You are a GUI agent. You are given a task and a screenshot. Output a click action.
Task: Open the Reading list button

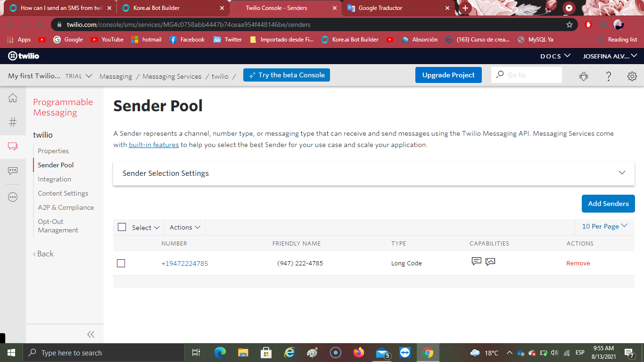(617, 40)
